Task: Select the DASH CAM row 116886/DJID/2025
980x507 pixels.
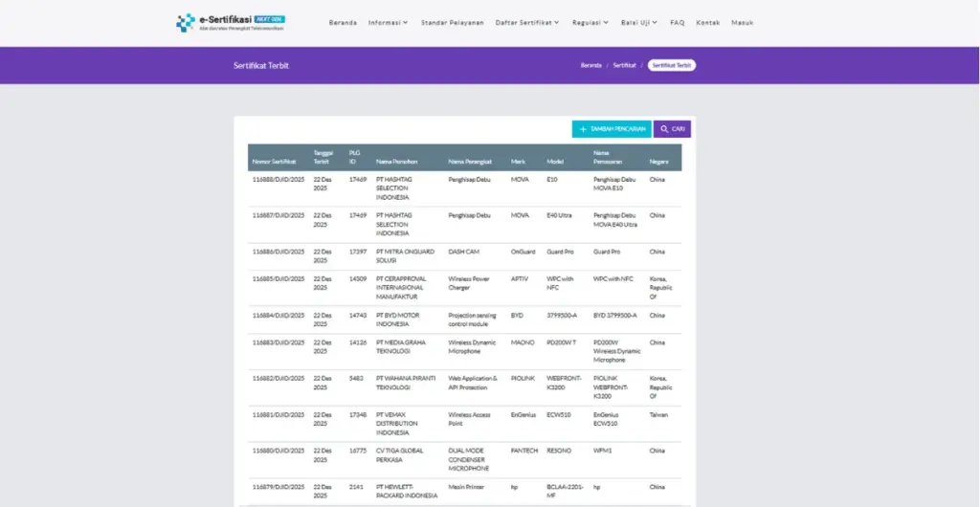Action: 278,252
